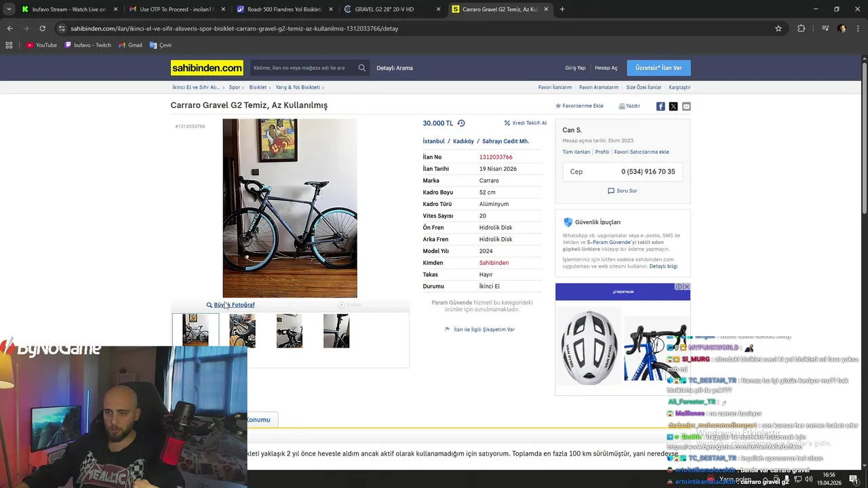Click the address bar URL
The image size is (868, 488).
234,28
